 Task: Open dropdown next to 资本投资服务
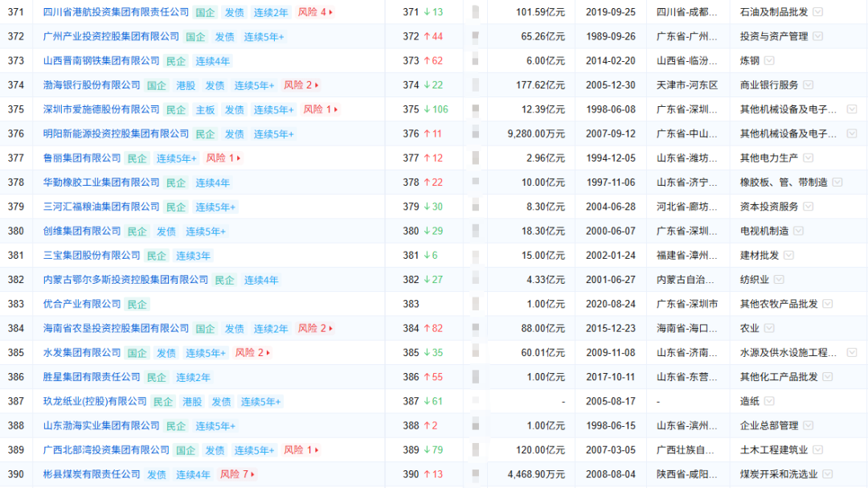(809, 207)
